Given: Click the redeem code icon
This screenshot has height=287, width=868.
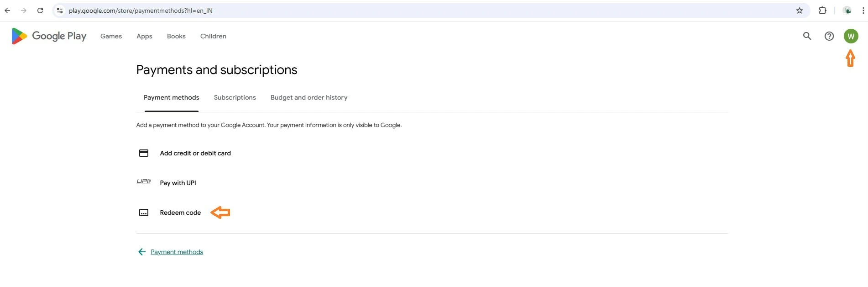Looking at the screenshot, I should tap(144, 213).
